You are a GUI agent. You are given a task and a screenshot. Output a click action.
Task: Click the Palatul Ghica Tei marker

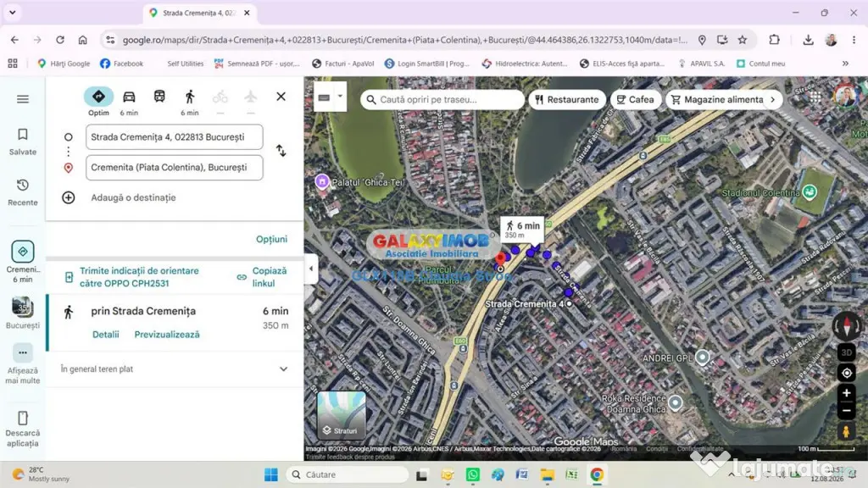pos(321,181)
